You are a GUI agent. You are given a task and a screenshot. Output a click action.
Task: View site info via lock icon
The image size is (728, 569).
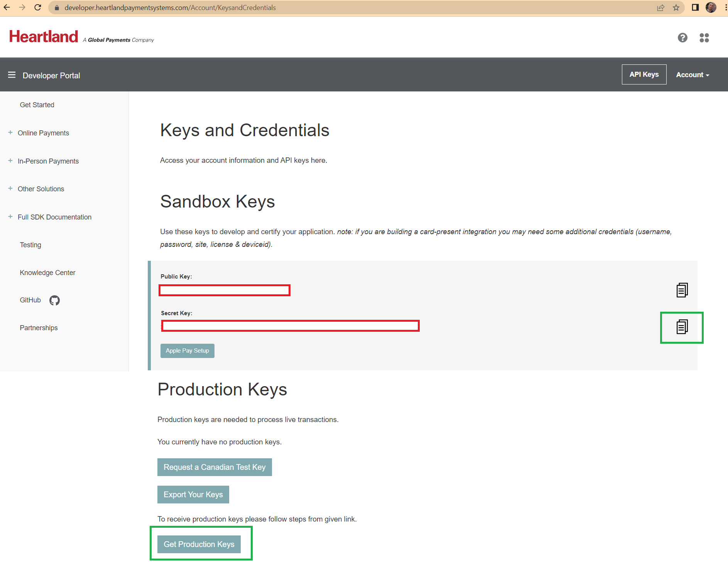tap(57, 8)
